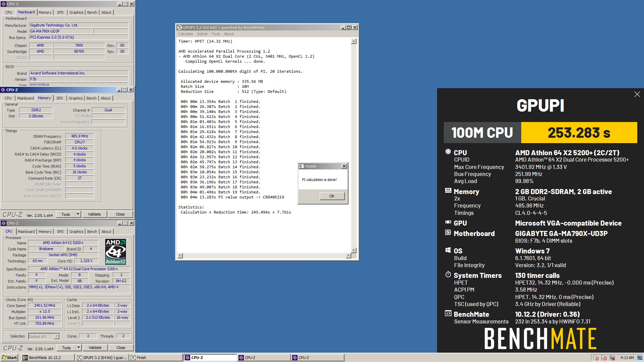Click the second tray icon beside the clock
The image size is (644, 362).
pyautogui.click(x=604, y=358)
